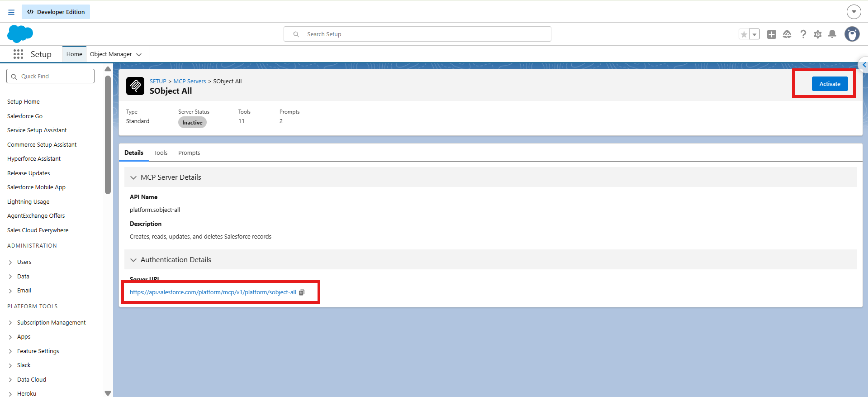The image size is (868, 397).
Task: Open Release Updates in sidebar
Action: pos(28,173)
